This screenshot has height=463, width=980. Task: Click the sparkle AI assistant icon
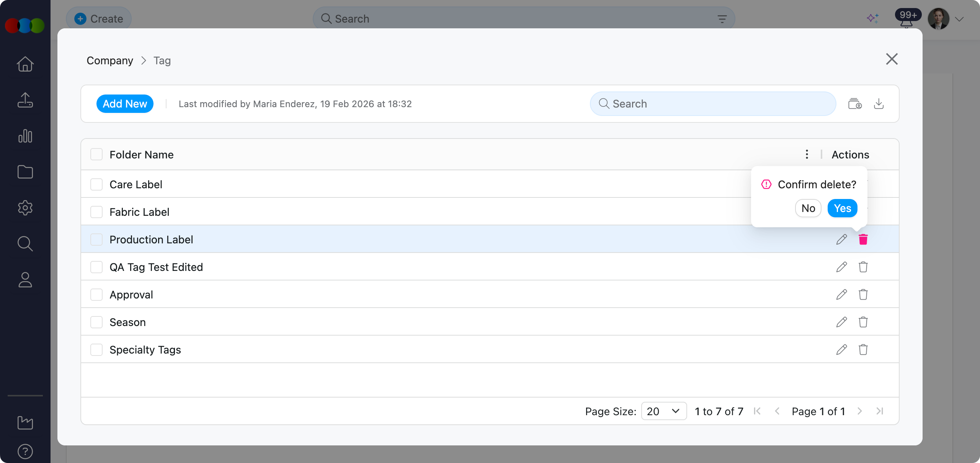pyautogui.click(x=872, y=18)
